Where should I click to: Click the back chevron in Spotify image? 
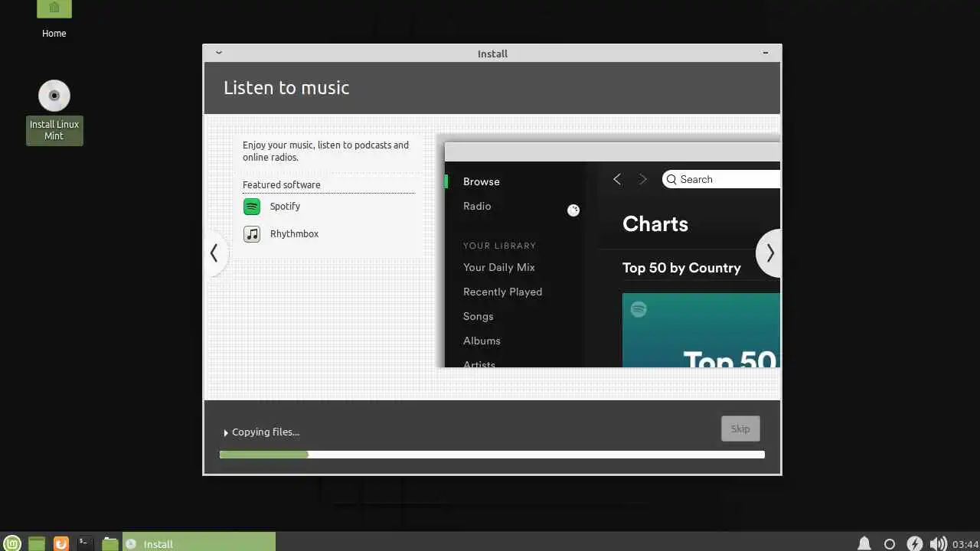tap(617, 179)
